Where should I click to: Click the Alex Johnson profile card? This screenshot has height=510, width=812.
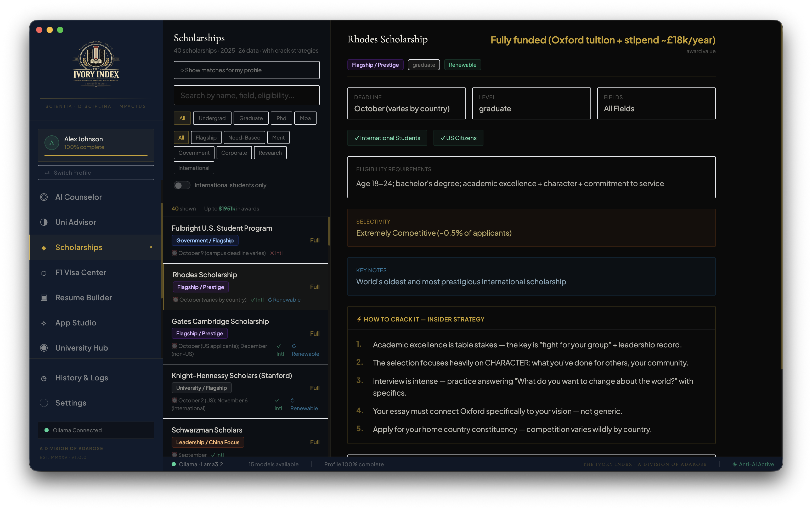[96, 145]
